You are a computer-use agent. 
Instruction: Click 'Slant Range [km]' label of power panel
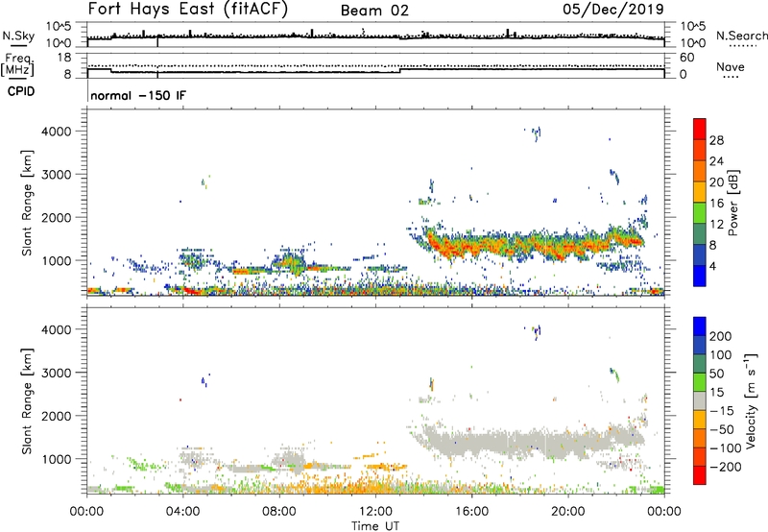(x=27, y=203)
